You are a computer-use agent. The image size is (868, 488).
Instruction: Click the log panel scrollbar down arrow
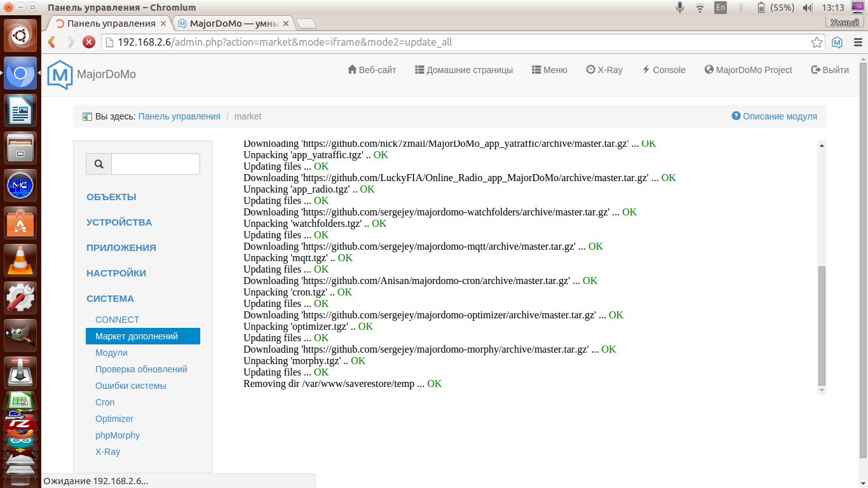coord(822,390)
